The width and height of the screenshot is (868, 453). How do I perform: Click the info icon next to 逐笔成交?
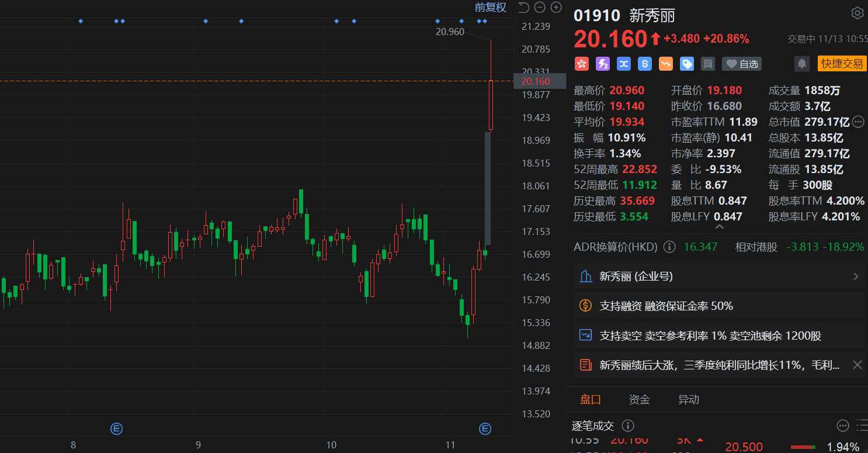coord(628,426)
